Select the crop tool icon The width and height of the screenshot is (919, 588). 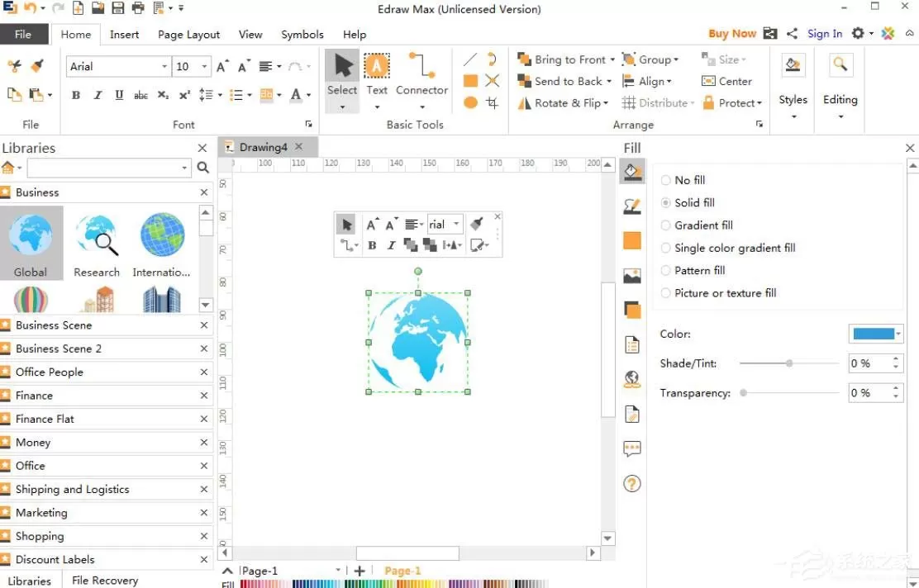coord(493,103)
